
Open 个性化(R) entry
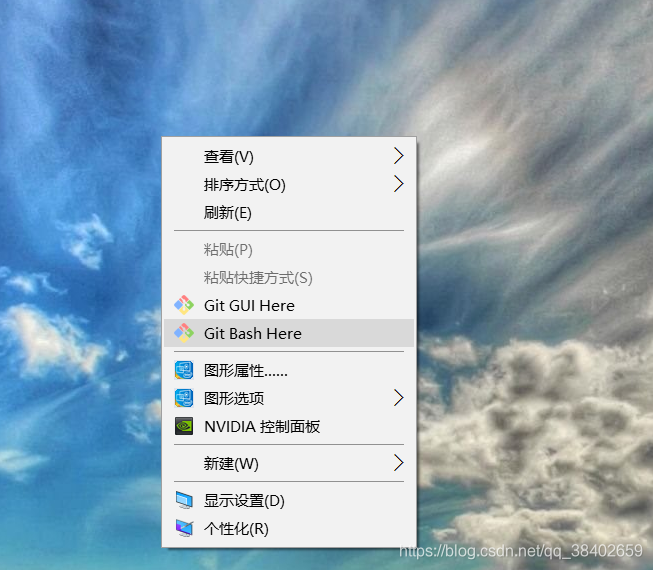pyautogui.click(x=289, y=528)
